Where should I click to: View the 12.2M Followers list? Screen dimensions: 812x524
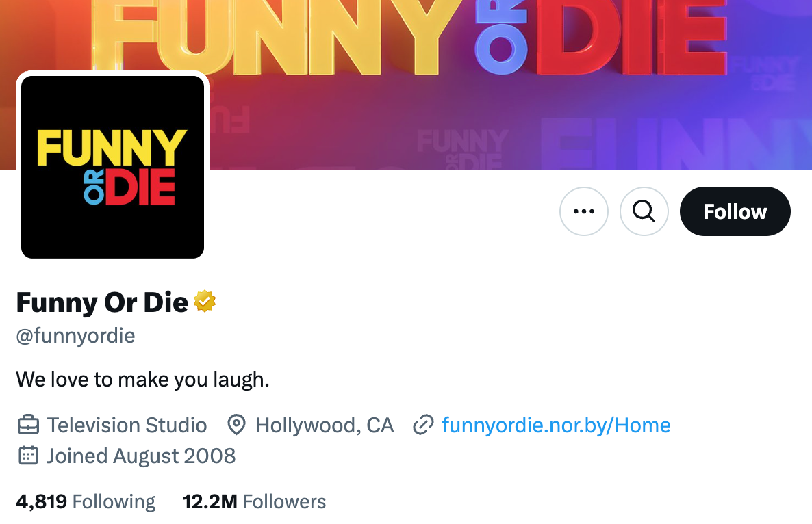(254, 501)
